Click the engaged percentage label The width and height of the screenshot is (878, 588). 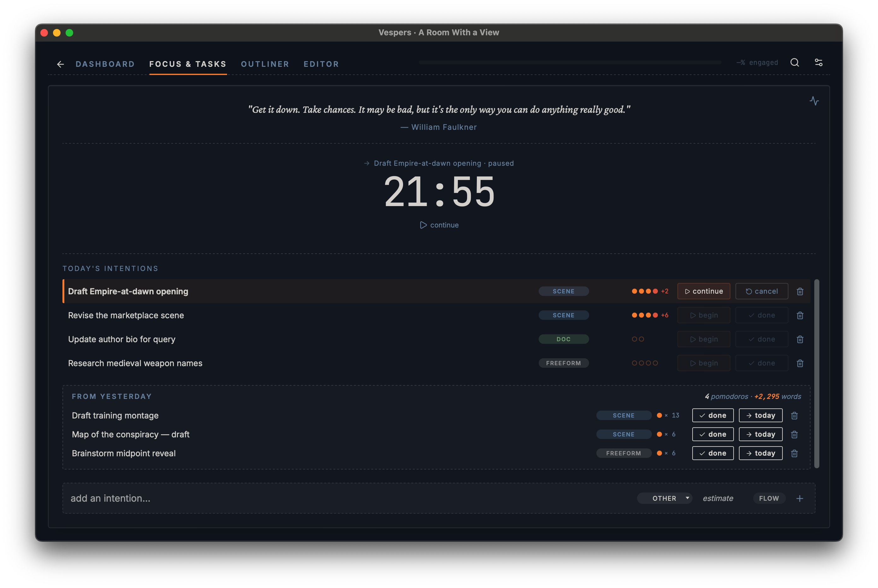tap(757, 63)
